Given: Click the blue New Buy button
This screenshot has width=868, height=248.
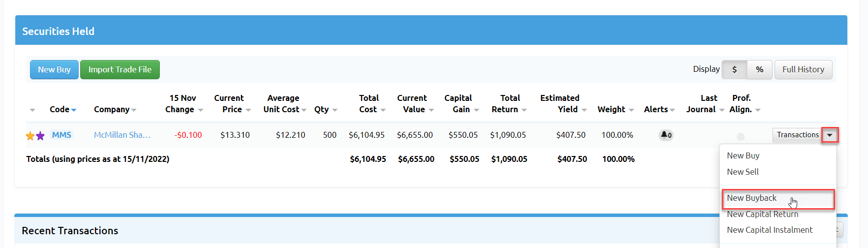Looking at the screenshot, I should [x=54, y=69].
